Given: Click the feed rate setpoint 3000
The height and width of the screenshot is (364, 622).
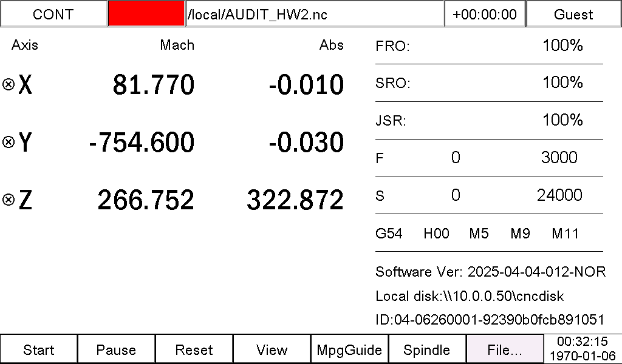Looking at the screenshot, I should (x=559, y=157).
